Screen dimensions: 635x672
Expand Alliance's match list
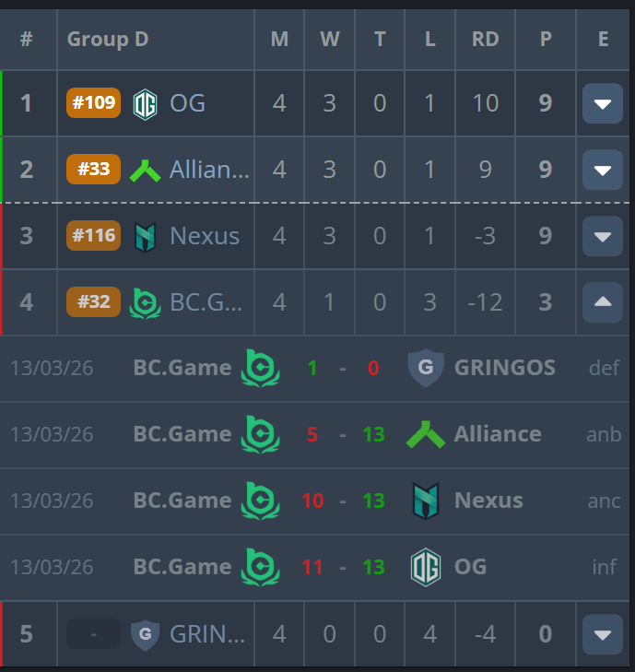point(603,170)
